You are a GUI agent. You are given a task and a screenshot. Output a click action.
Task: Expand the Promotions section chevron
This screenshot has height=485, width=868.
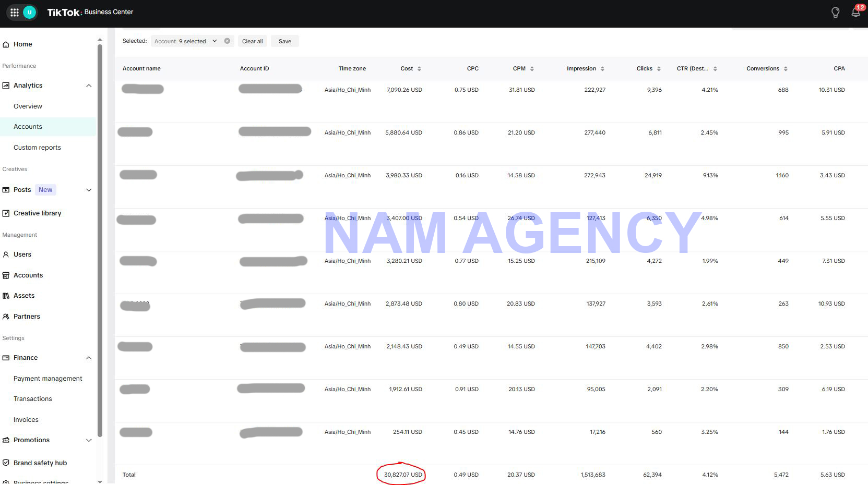tap(89, 440)
